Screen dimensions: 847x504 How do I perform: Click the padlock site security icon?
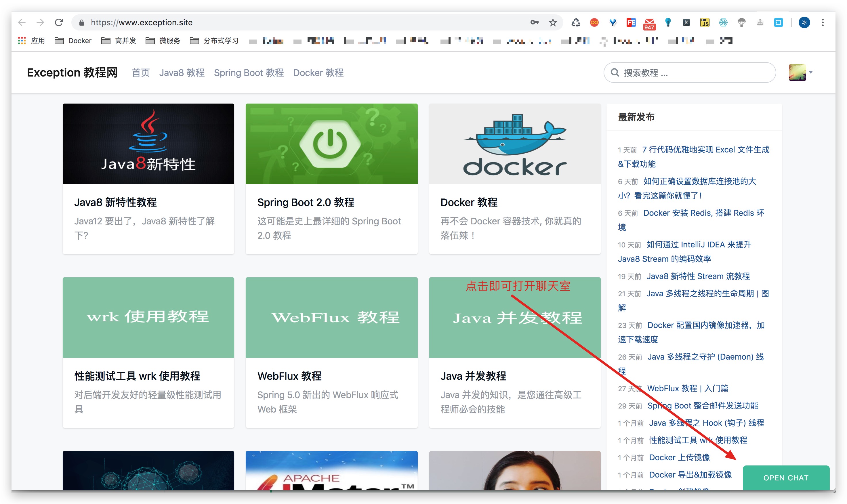coord(81,23)
